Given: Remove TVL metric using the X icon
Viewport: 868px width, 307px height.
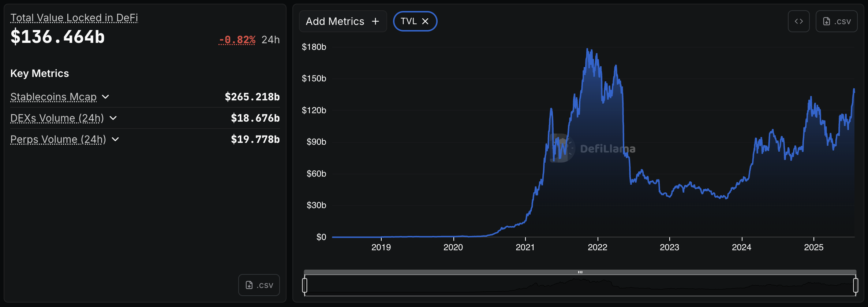Looking at the screenshot, I should pyautogui.click(x=425, y=21).
